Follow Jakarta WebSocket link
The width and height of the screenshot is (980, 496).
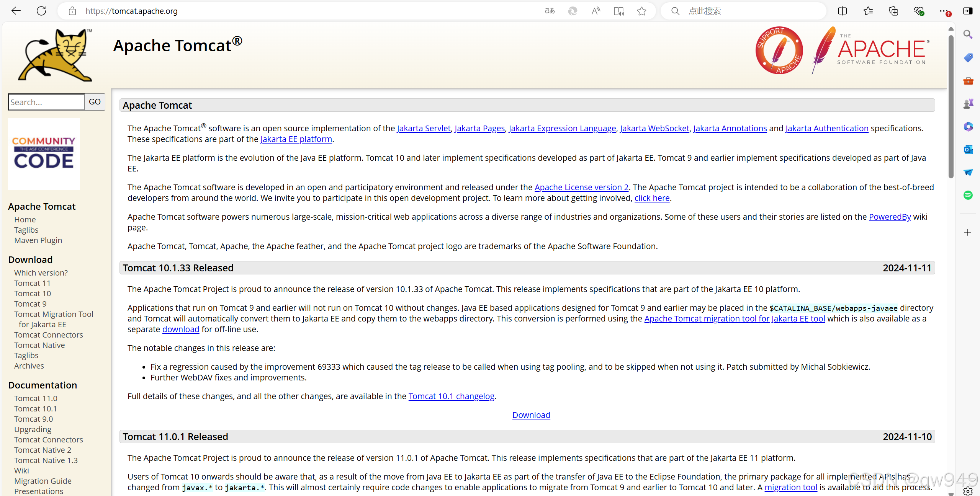654,129
